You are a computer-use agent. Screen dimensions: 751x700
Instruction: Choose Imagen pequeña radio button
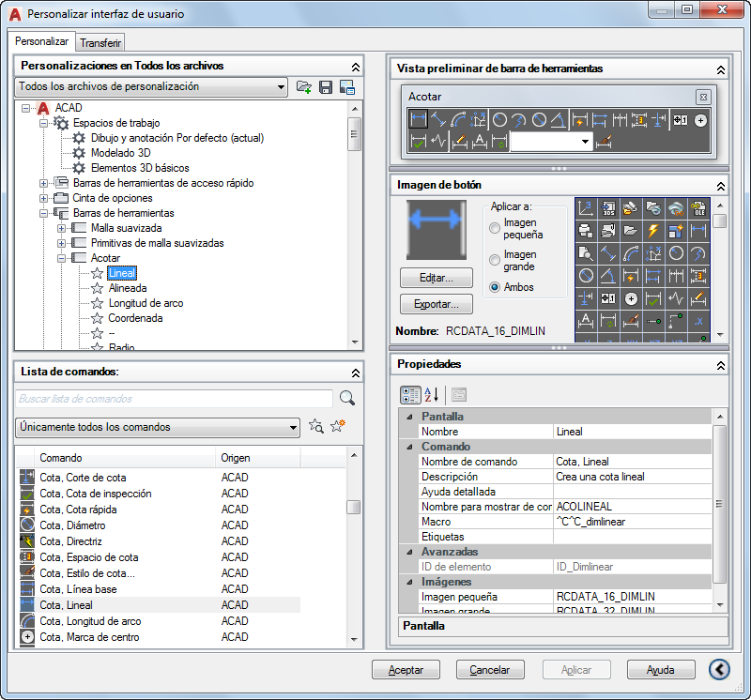tap(495, 228)
